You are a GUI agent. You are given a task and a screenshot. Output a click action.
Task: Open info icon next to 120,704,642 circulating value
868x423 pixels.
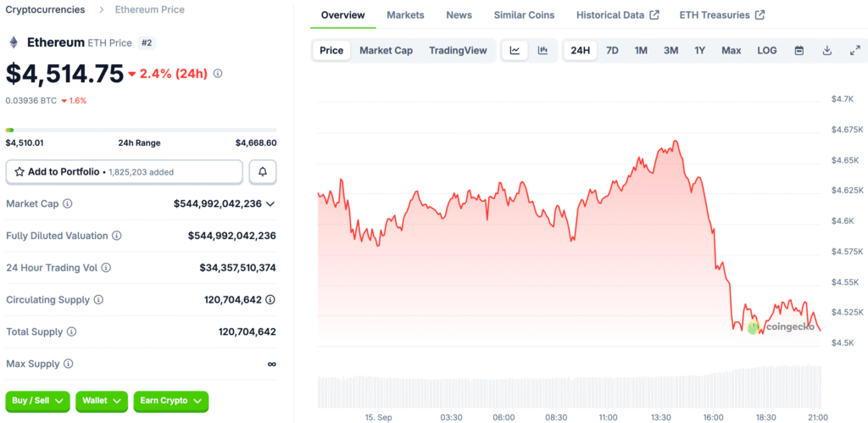270,299
